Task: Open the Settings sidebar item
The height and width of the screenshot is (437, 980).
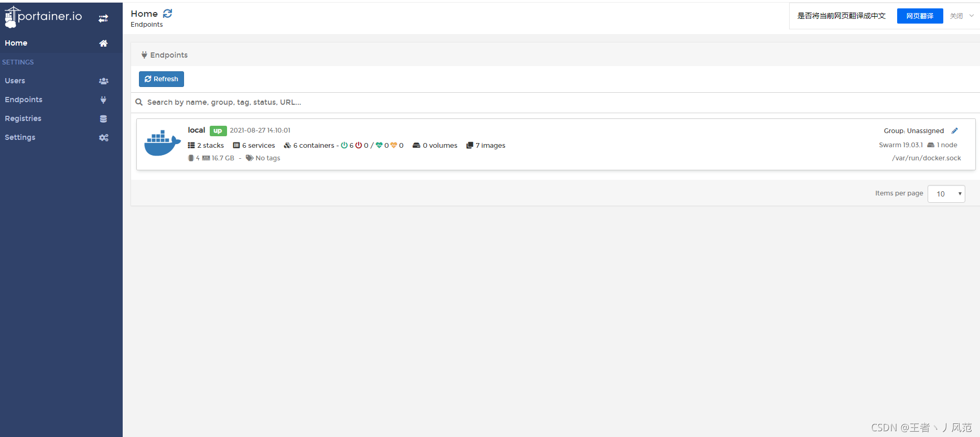Action: (x=61, y=137)
